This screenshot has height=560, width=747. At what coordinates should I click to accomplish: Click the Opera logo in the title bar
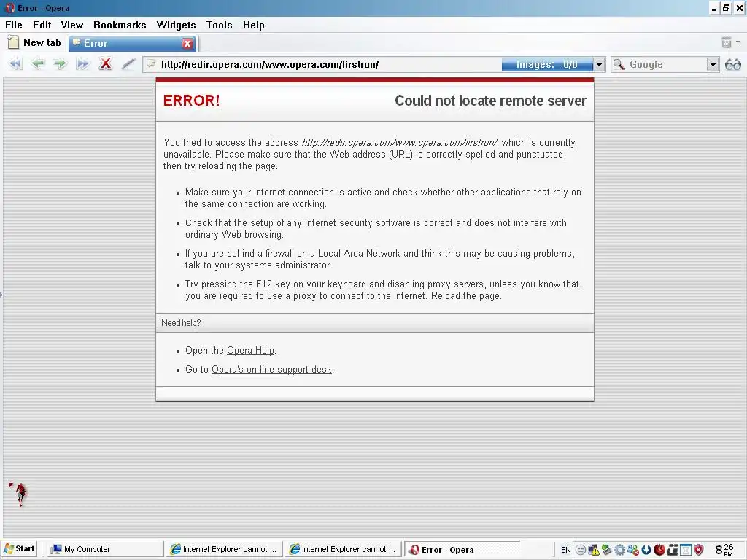[x=9, y=7]
